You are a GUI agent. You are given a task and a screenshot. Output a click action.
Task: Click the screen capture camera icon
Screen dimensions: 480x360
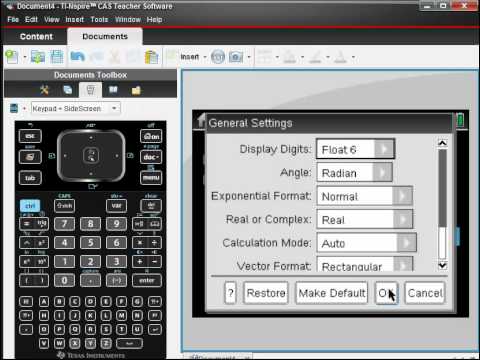tap(236, 57)
